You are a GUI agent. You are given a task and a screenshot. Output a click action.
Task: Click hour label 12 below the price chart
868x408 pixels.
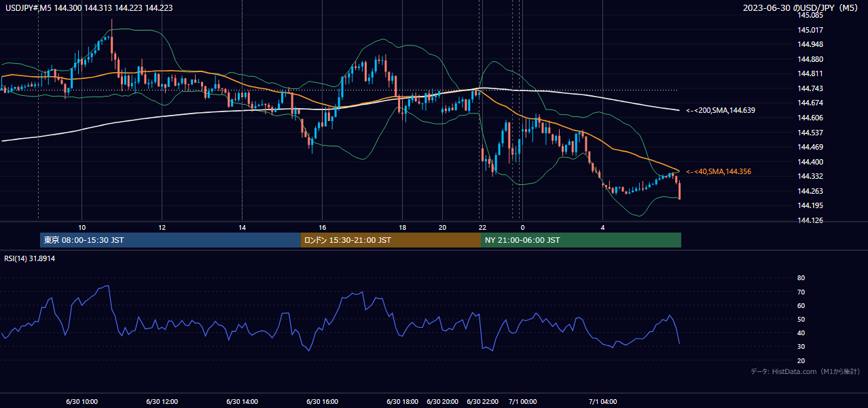click(162, 227)
